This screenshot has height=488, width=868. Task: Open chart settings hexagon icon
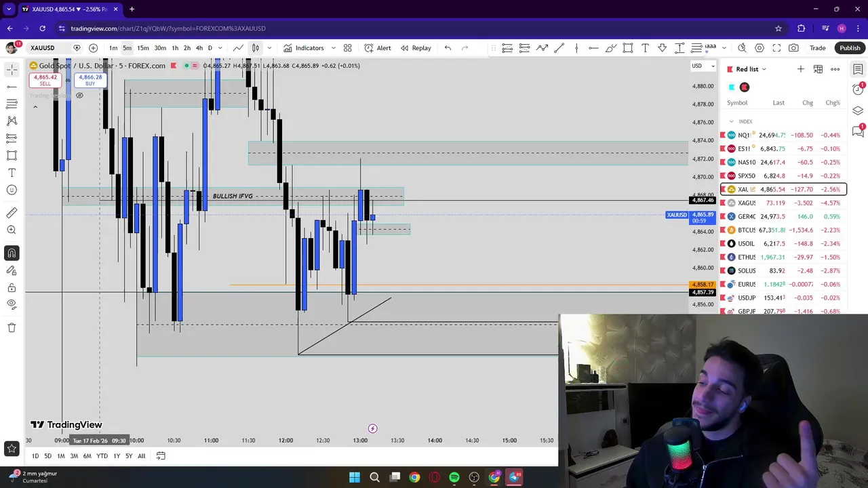pos(759,48)
